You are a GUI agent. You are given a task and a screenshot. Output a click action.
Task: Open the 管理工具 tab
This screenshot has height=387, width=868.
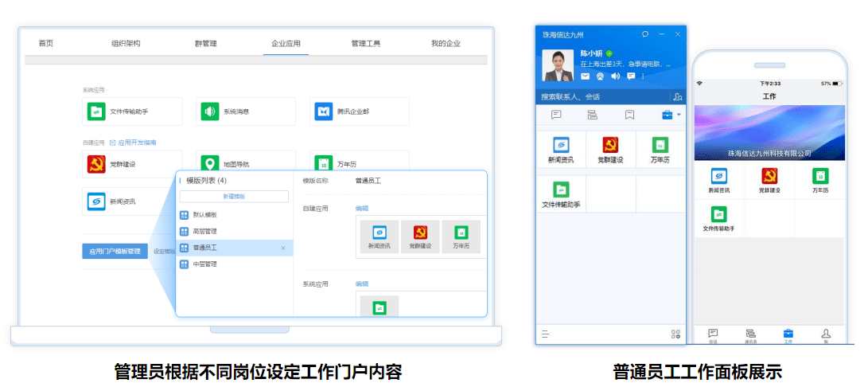(366, 43)
